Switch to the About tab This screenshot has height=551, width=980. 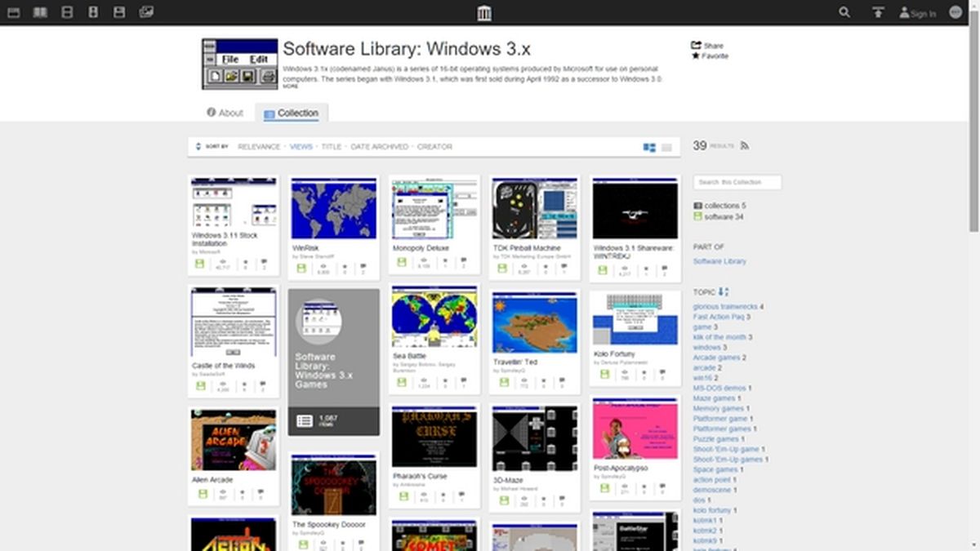(225, 113)
